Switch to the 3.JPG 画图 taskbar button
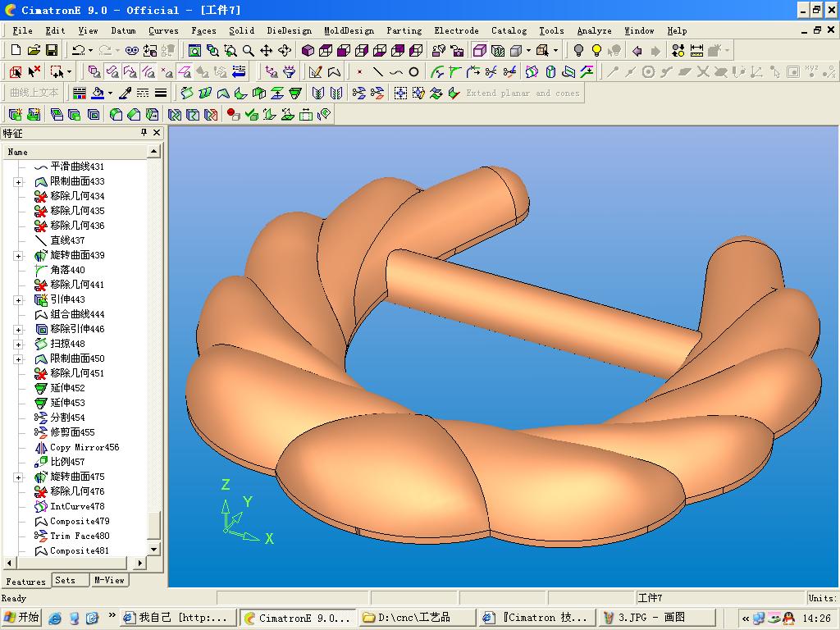Screen dimensions: 840x630 (655, 618)
